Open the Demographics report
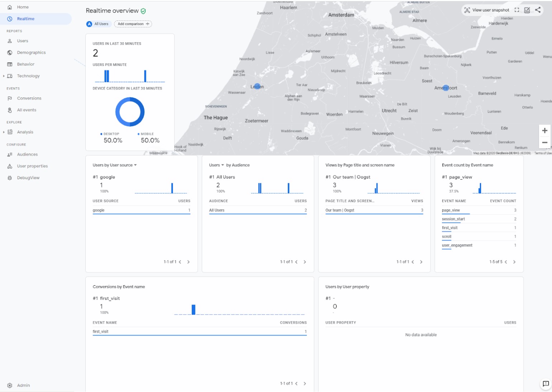 31,53
